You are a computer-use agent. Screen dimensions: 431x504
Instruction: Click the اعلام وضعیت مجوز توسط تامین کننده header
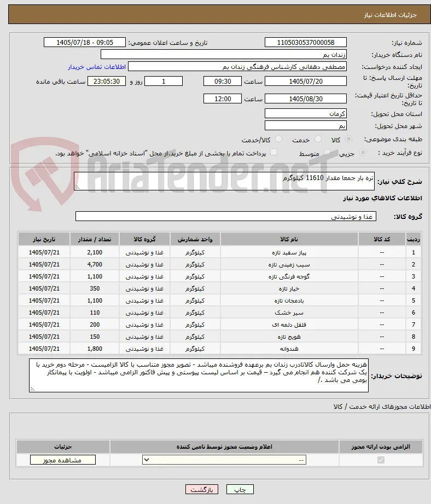click(224, 447)
